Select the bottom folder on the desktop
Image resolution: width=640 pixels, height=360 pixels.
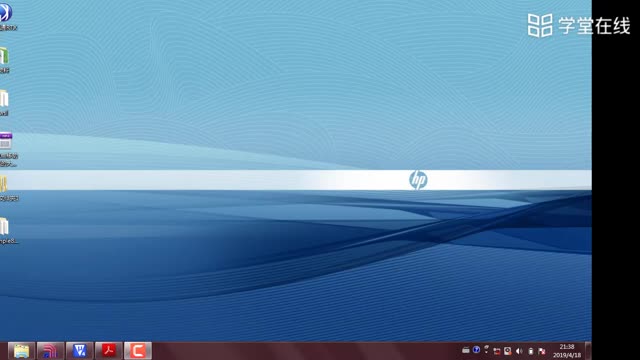coord(4,227)
